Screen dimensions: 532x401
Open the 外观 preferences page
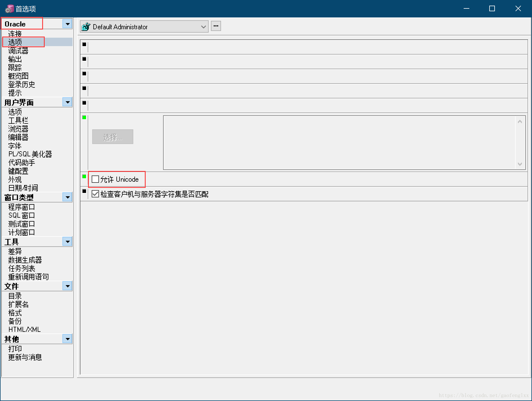click(15, 179)
